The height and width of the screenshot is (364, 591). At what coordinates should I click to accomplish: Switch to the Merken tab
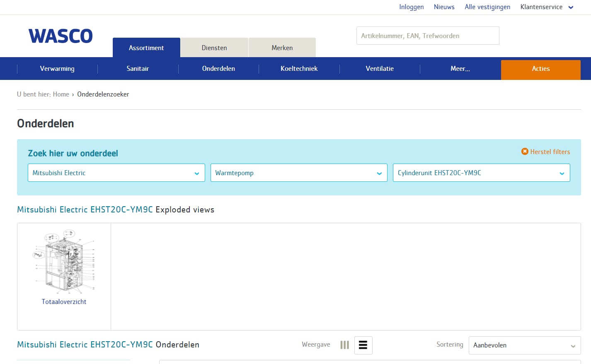[x=282, y=48]
